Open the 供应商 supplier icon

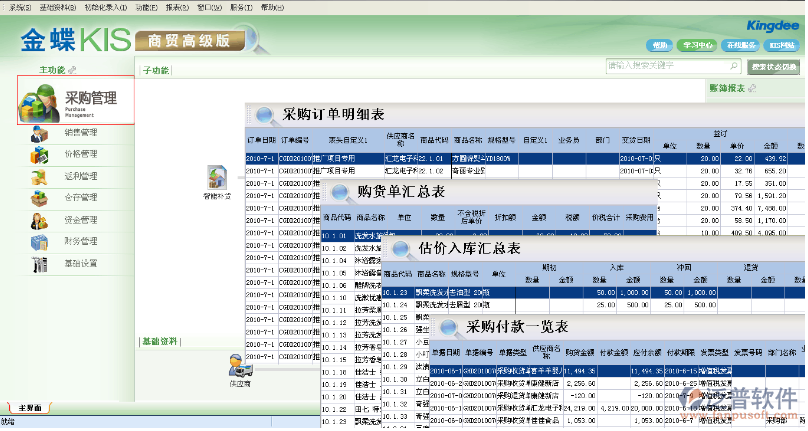coord(238,364)
